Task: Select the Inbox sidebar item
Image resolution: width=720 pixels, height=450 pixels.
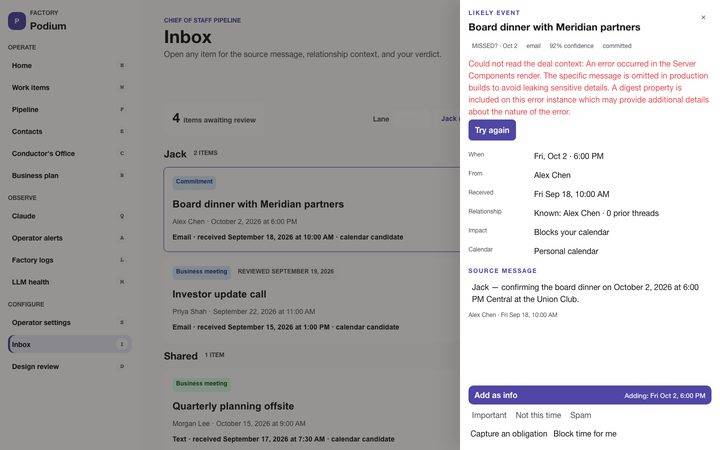Action: tap(70, 344)
